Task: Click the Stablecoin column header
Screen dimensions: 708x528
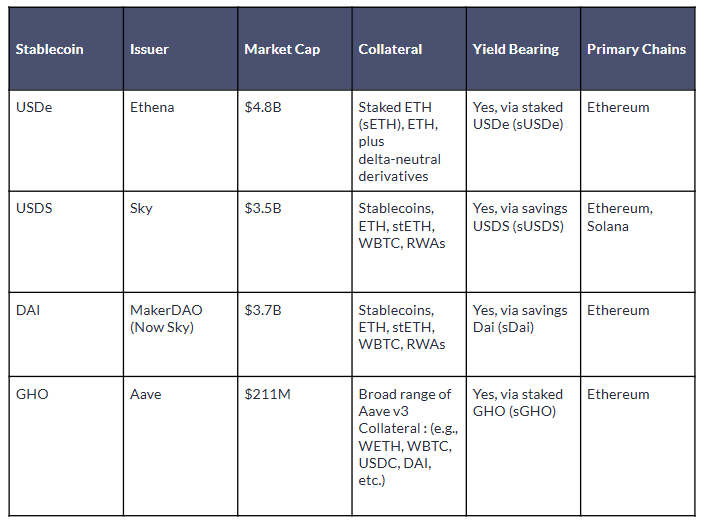Action: 49,49
